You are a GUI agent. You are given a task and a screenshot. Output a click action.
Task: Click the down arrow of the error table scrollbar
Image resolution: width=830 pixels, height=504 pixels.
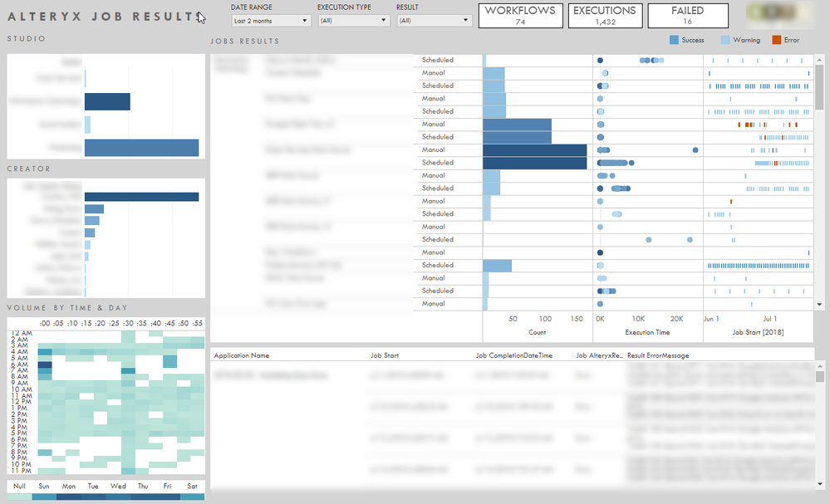tap(820, 484)
